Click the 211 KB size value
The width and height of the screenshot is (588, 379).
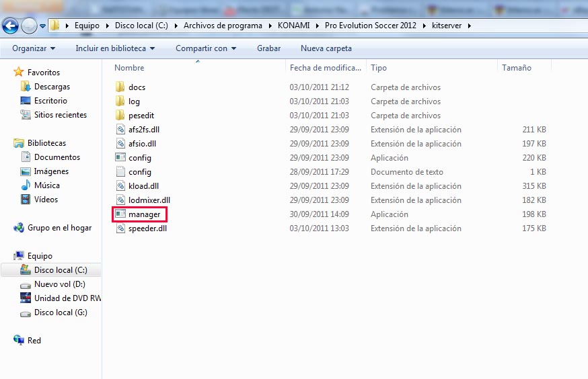(x=534, y=130)
